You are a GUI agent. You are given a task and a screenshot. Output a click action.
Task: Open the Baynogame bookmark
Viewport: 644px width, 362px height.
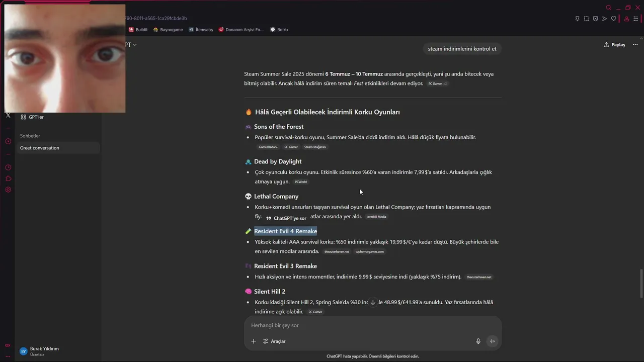click(168, 30)
